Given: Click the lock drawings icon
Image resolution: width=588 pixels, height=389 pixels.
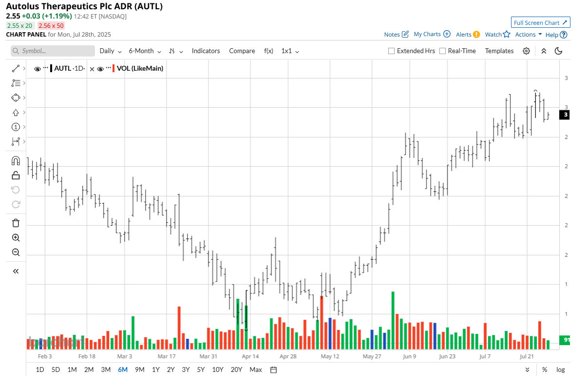Looking at the screenshot, I should point(16,175).
